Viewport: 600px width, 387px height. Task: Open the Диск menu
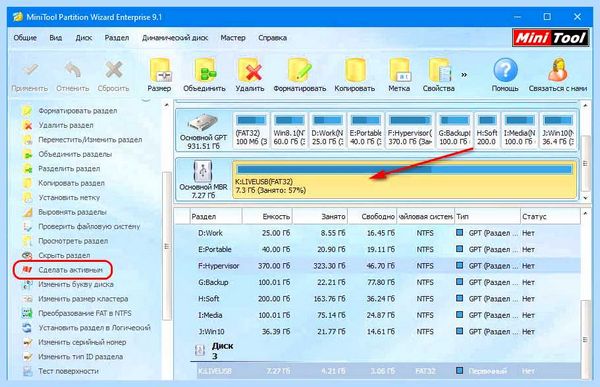(84, 38)
